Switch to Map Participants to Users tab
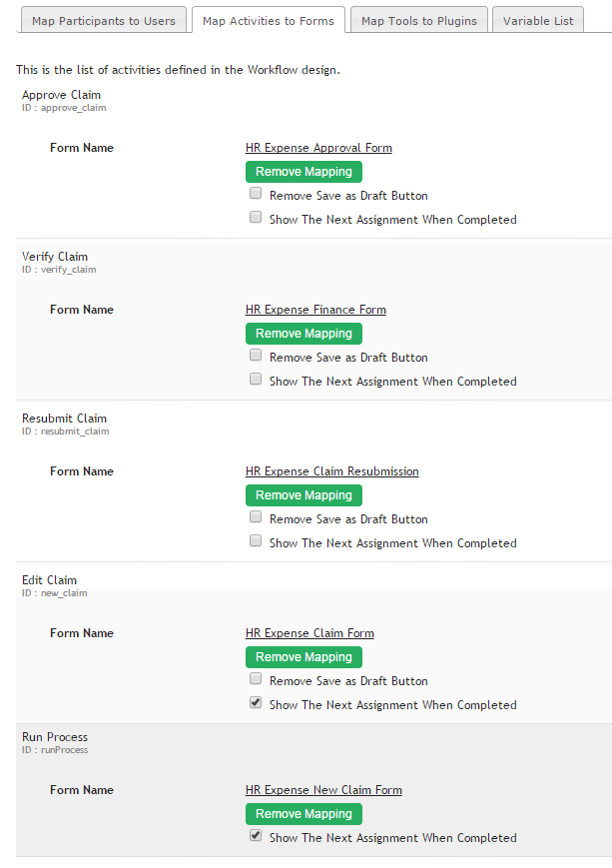Viewport: 612px width, 868px height. [x=103, y=20]
